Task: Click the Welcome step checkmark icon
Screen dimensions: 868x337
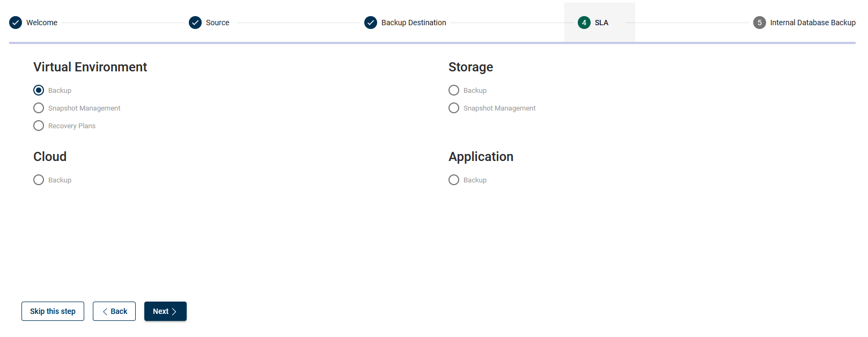Action: (x=16, y=23)
